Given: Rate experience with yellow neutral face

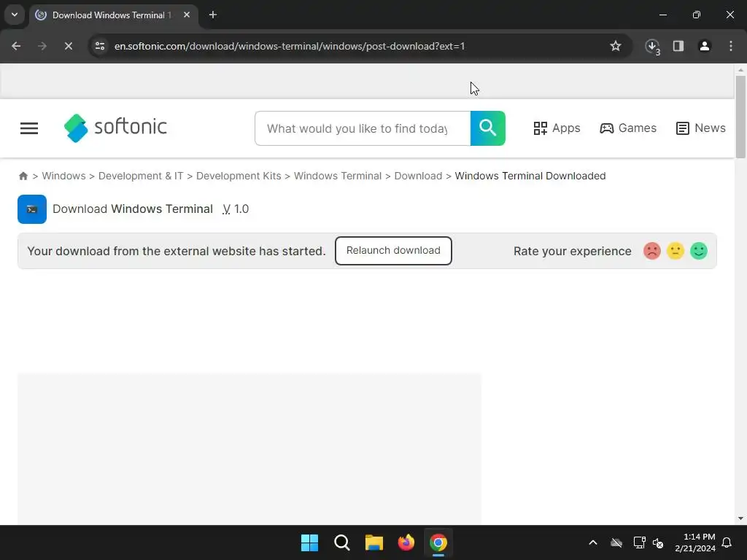Looking at the screenshot, I should [675, 251].
